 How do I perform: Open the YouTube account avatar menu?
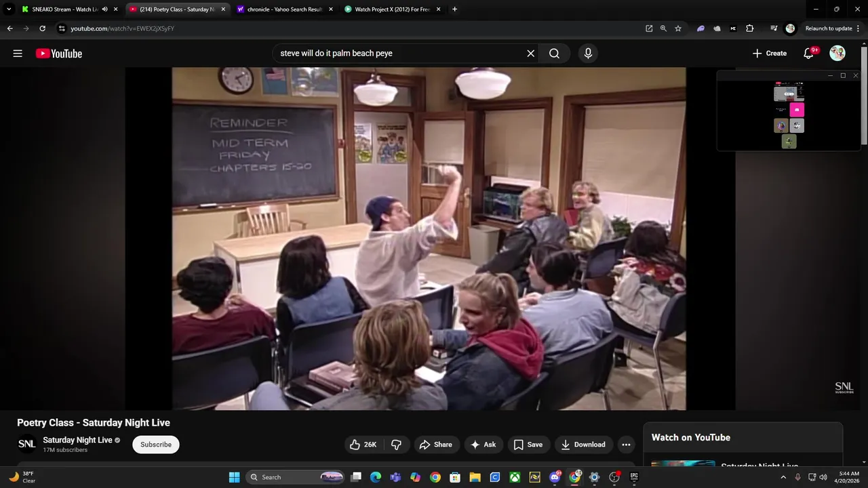(x=837, y=54)
